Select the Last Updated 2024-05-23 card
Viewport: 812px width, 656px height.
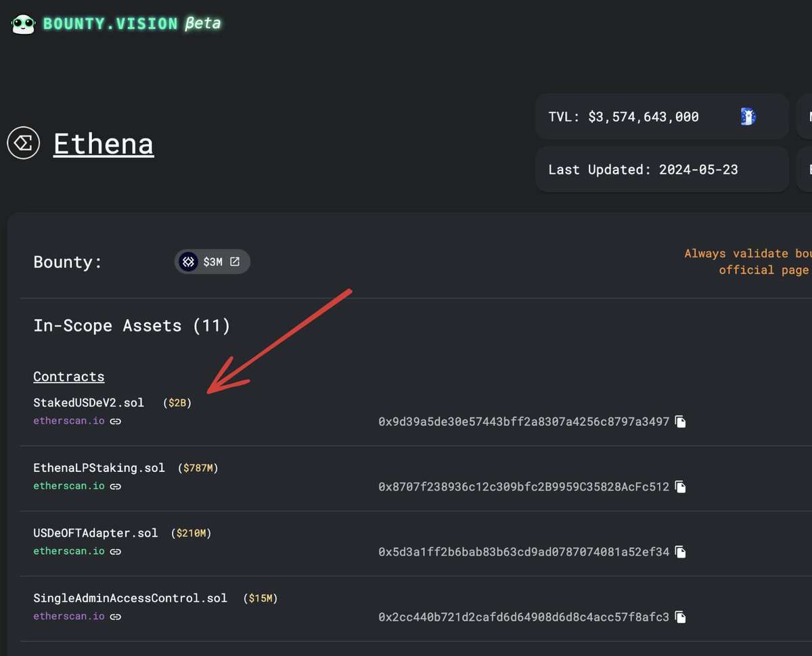pos(662,169)
